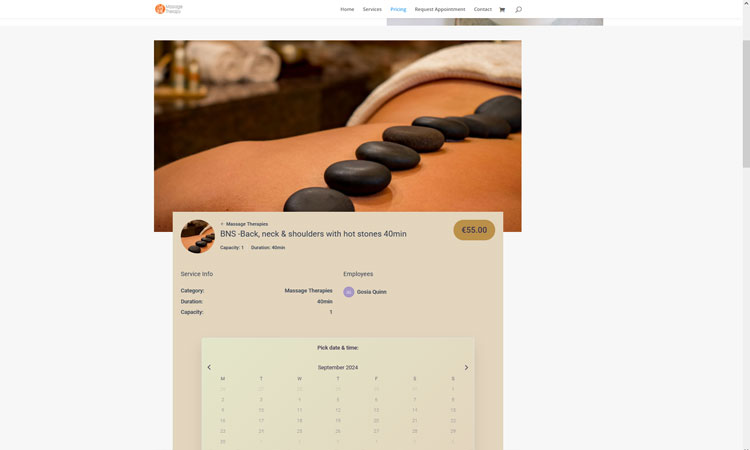Click the €55.00 price badge
750x450 pixels.
point(474,230)
